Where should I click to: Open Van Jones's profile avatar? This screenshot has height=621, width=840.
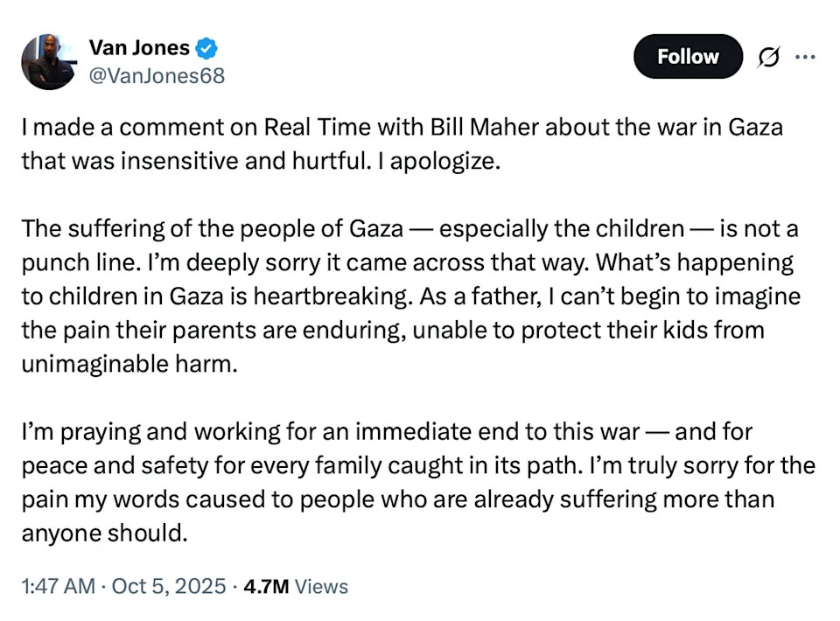click(x=49, y=61)
